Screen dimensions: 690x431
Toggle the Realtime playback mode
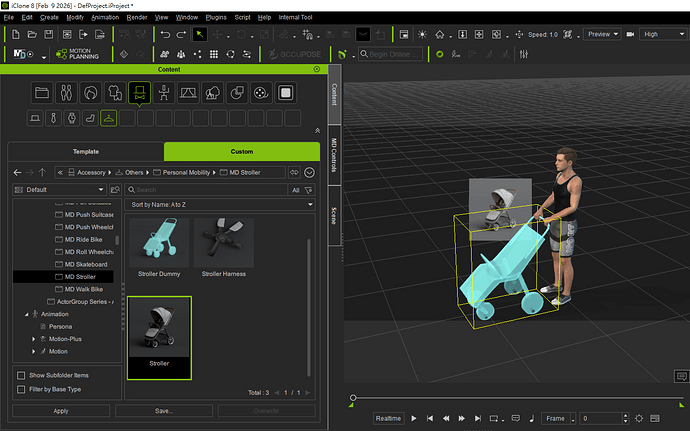(x=388, y=418)
